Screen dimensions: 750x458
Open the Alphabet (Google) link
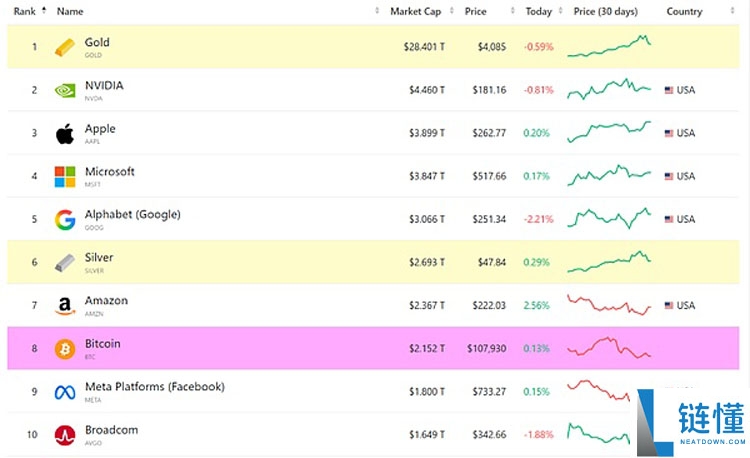(x=132, y=215)
